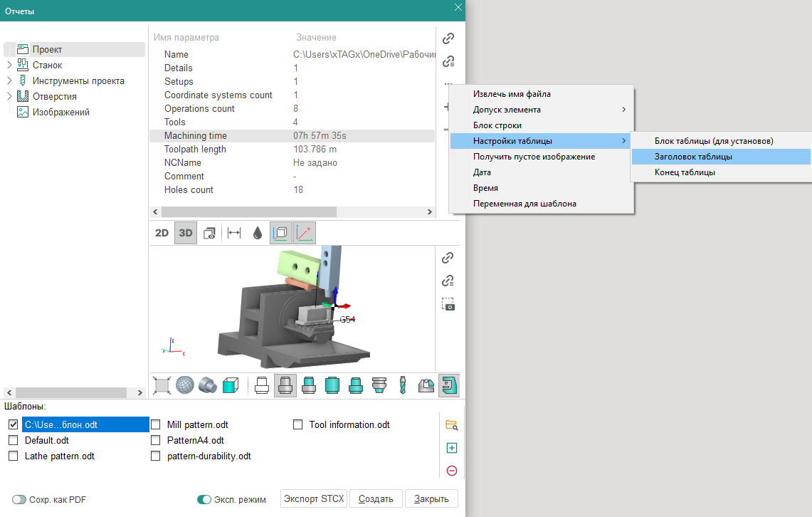
Task: Select Извлечь имя файла menu entry
Action: (x=512, y=94)
